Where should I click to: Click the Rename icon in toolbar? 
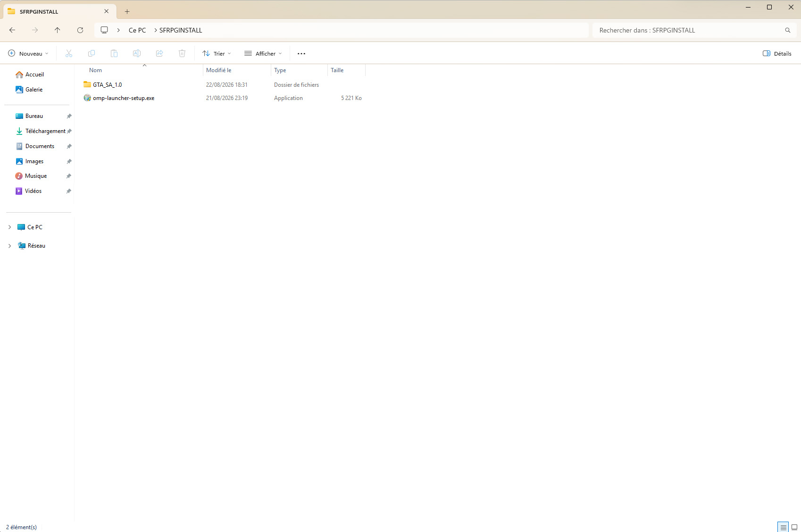tap(137, 53)
